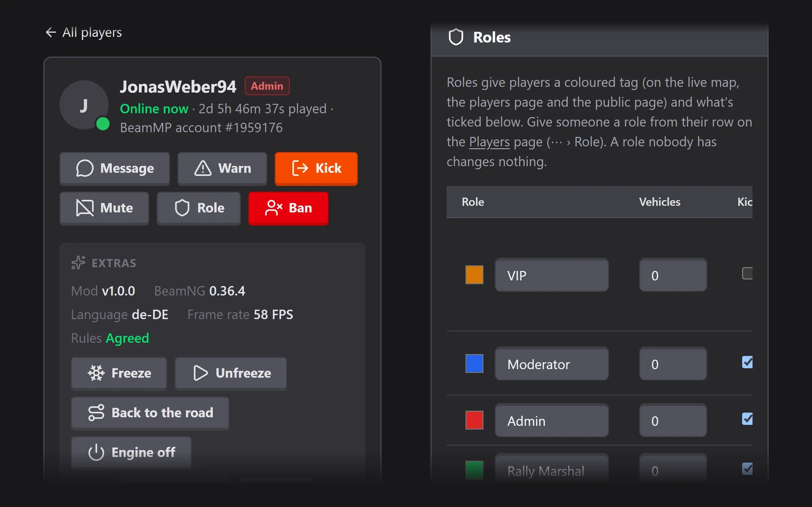Click the Role column header
This screenshot has height=507, width=812.
click(473, 202)
